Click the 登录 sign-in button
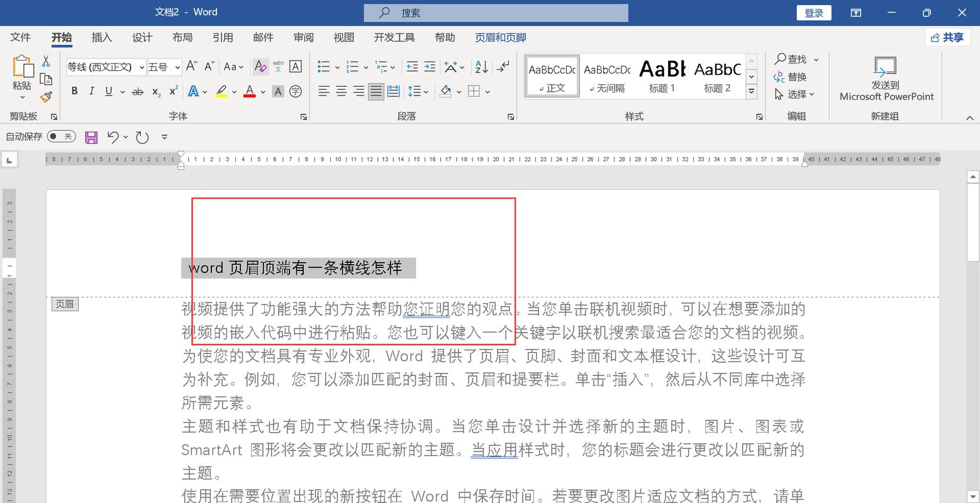This screenshot has width=980, height=503. [814, 13]
